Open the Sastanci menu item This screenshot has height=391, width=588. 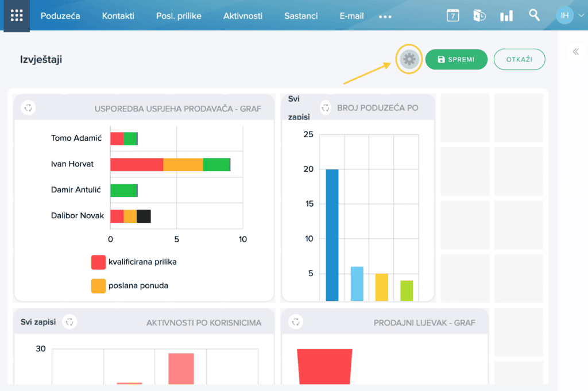[301, 16]
